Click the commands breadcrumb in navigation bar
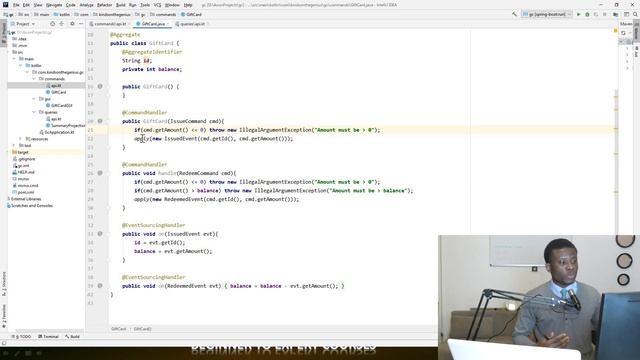This screenshot has width=640, height=360. click(163, 14)
